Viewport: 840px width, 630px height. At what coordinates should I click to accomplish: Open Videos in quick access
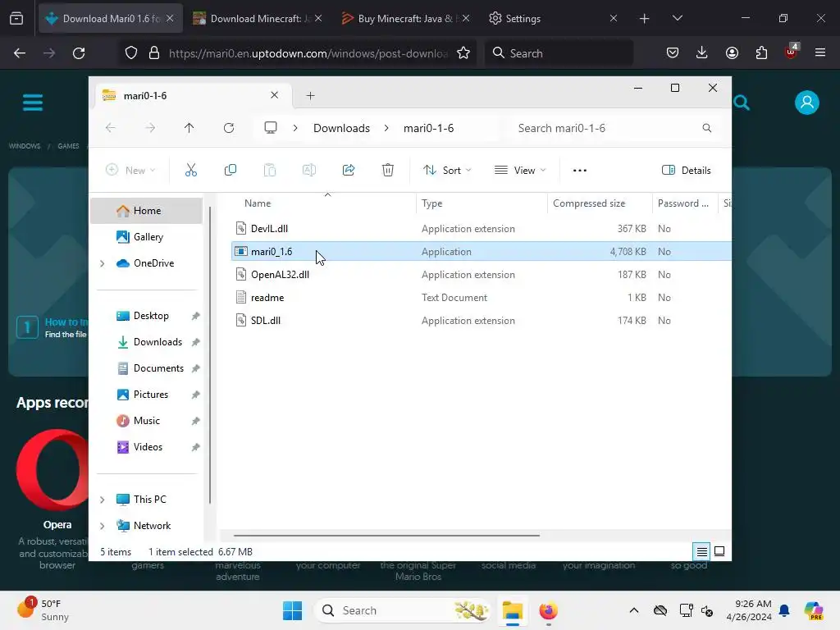(146, 447)
